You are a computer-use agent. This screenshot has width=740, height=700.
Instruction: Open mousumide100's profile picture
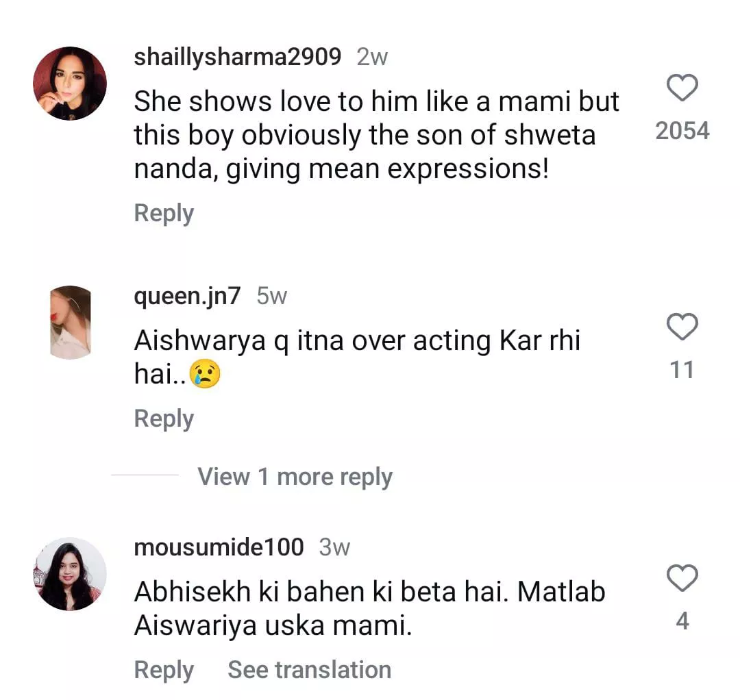pos(70,574)
